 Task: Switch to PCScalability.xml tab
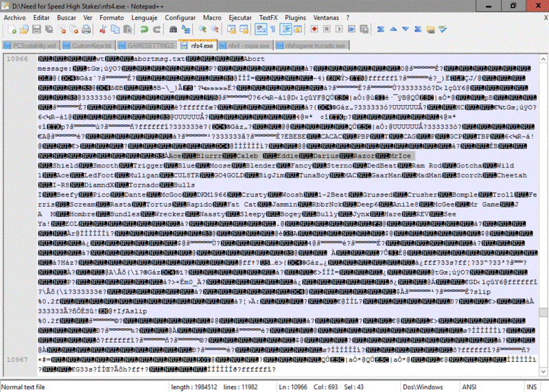[x=31, y=45]
